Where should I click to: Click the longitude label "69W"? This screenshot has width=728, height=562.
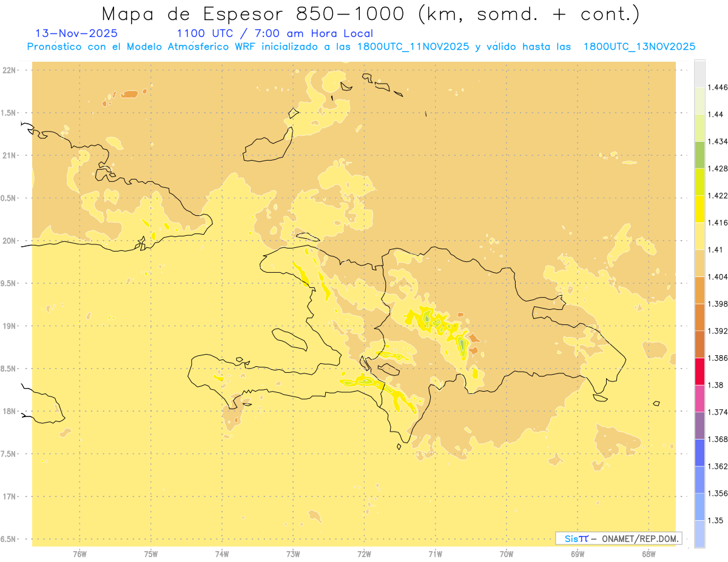coord(578,554)
